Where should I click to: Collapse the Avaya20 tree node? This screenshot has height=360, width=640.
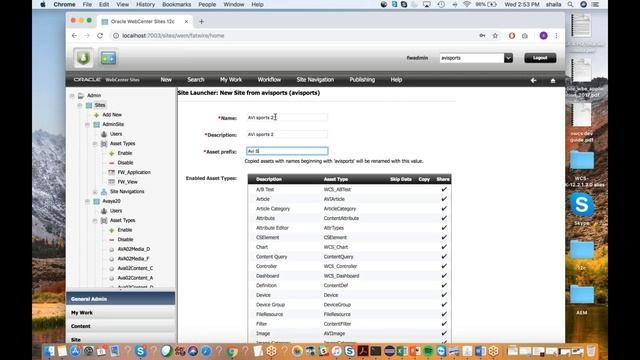pyautogui.click(x=87, y=201)
